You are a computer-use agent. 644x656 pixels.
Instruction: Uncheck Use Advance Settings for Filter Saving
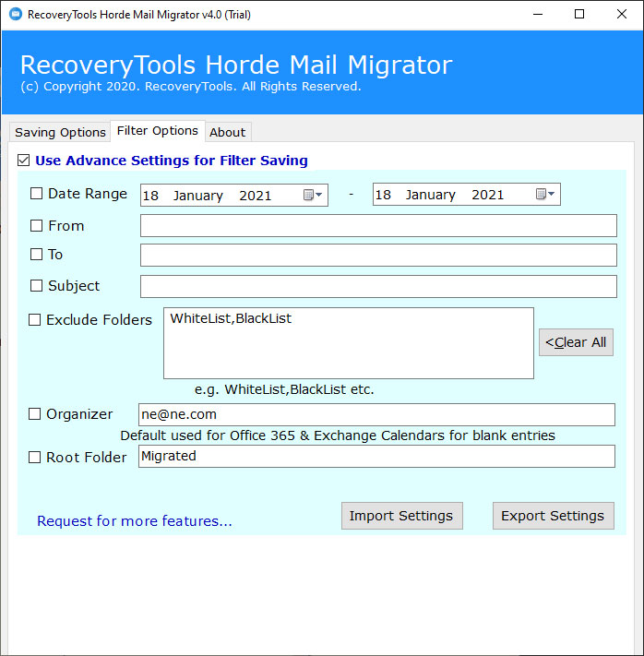tap(23, 161)
